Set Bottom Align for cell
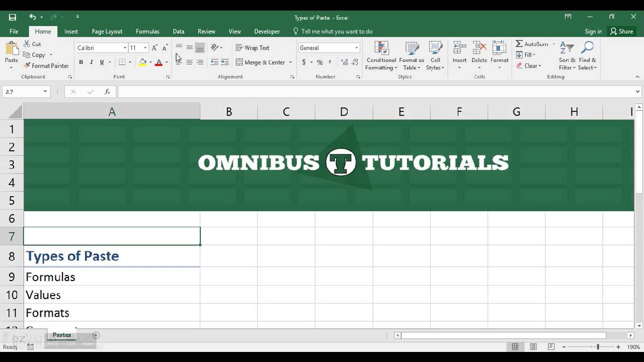This screenshot has width=644, height=362. pyautogui.click(x=200, y=48)
